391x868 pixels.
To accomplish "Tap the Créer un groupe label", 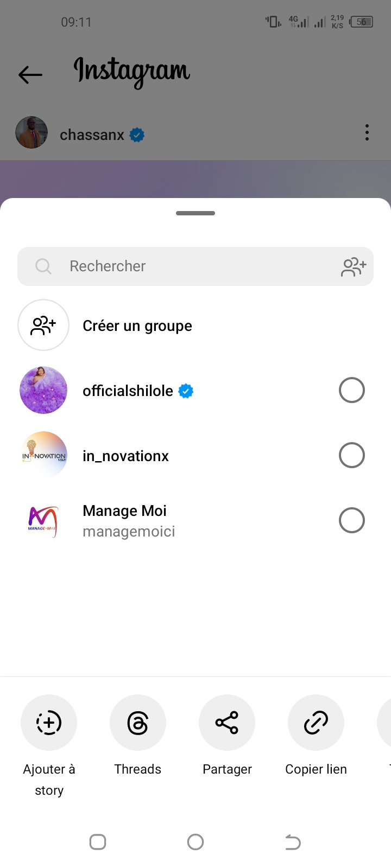I will (x=137, y=326).
